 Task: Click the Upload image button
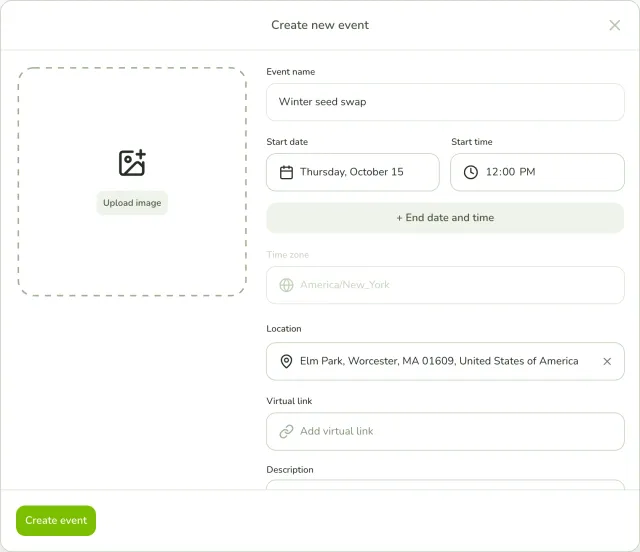[132, 203]
